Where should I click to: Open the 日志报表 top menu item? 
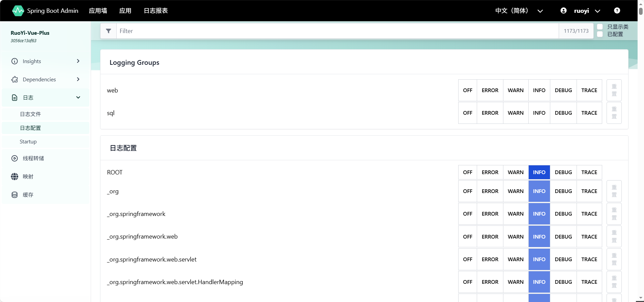[155, 11]
